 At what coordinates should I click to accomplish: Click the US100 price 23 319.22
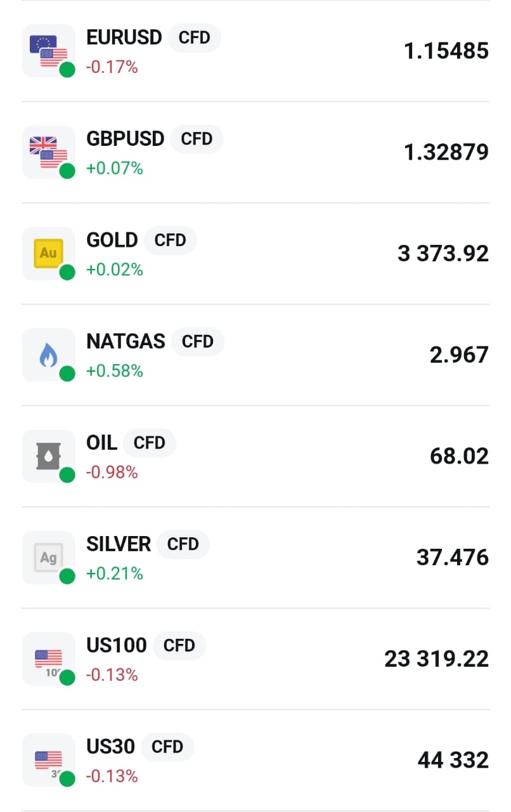click(436, 659)
